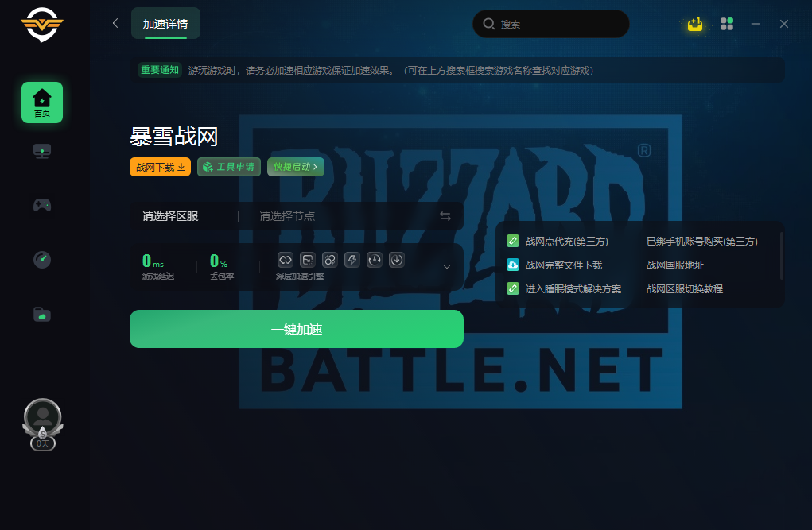Click the loop-link deep engine icon
The image size is (812, 530).
(x=286, y=260)
